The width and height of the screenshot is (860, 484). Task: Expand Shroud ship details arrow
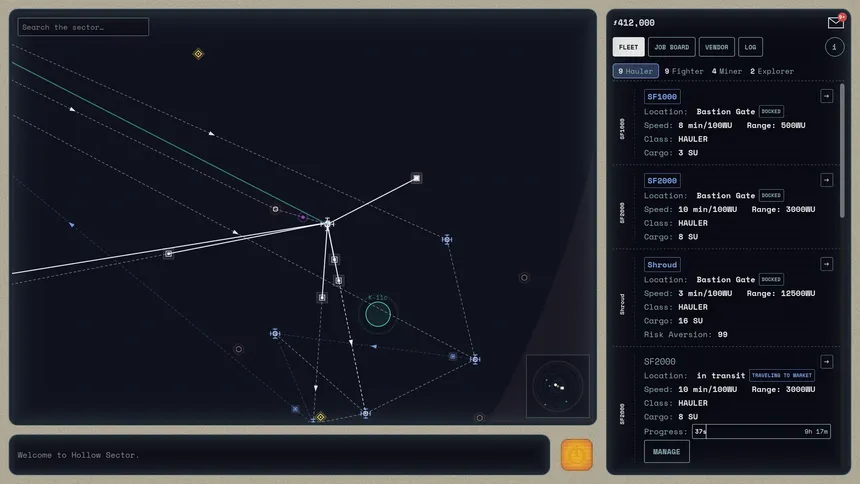[x=827, y=264]
